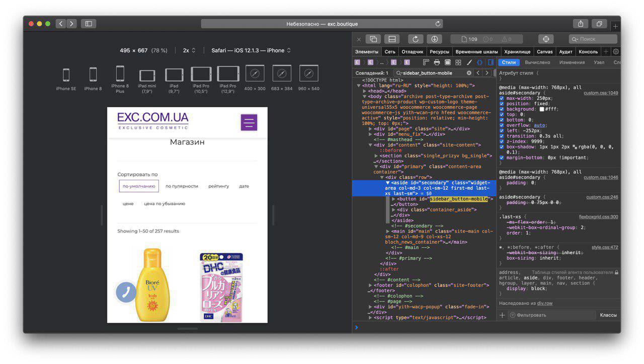Screen dimensions: 644x364
Task: Follow the inherited div.row link
Action: tap(544, 304)
